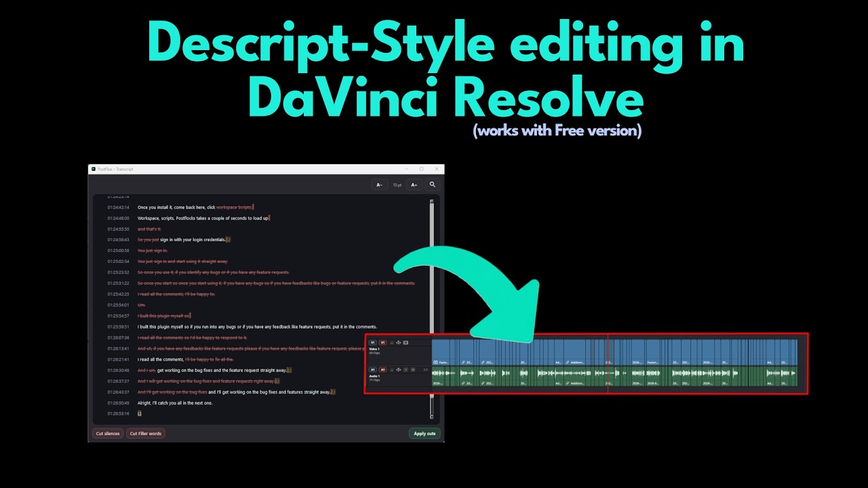Click the red A1 destination button on audio track
The width and height of the screenshot is (868, 488).
point(382,369)
